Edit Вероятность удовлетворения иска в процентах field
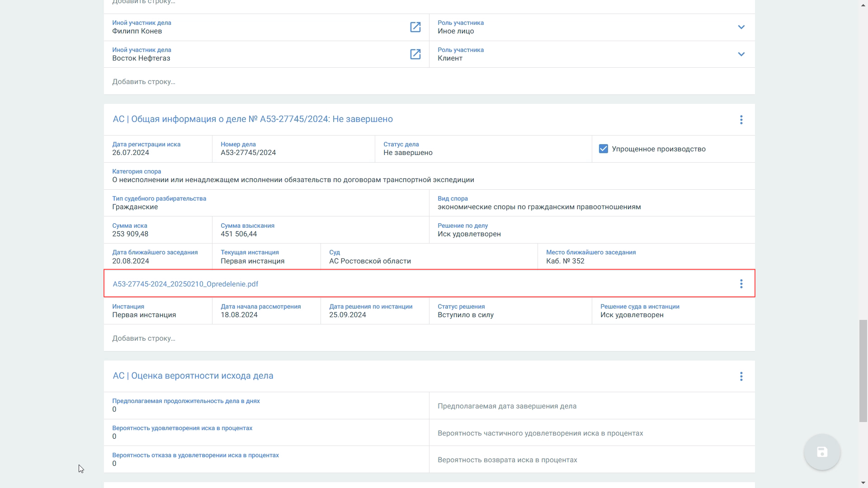Image resolution: width=868 pixels, height=488 pixels. pos(266,432)
